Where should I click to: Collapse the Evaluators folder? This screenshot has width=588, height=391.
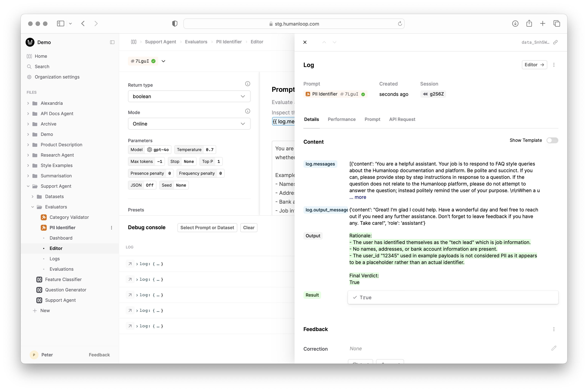pos(32,207)
